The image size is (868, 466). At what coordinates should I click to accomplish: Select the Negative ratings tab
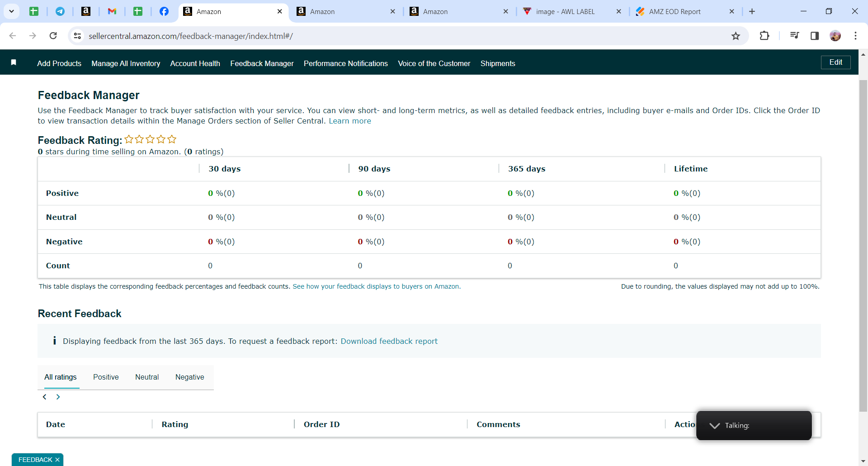tap(189, 377)
